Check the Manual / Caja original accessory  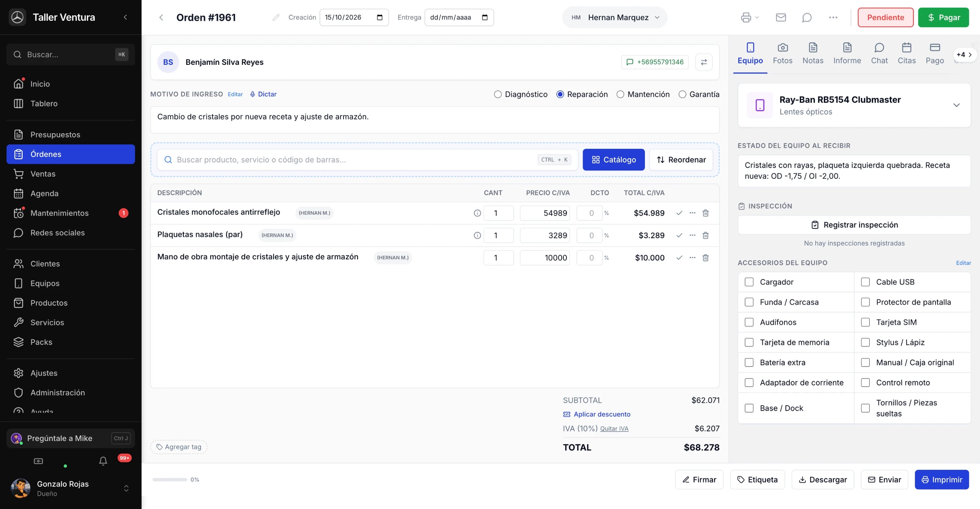(865, 362)
